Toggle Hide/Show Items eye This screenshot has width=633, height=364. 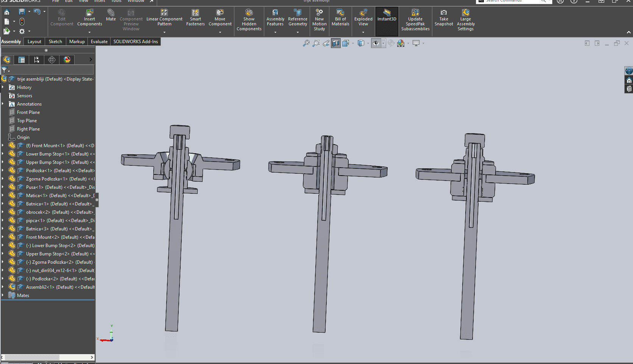tap(376, 43)
